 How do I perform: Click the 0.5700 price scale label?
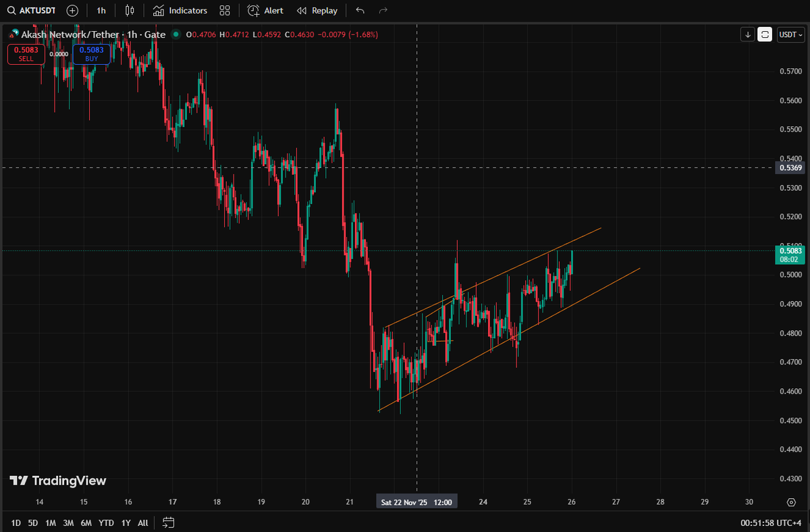(790, 71)
